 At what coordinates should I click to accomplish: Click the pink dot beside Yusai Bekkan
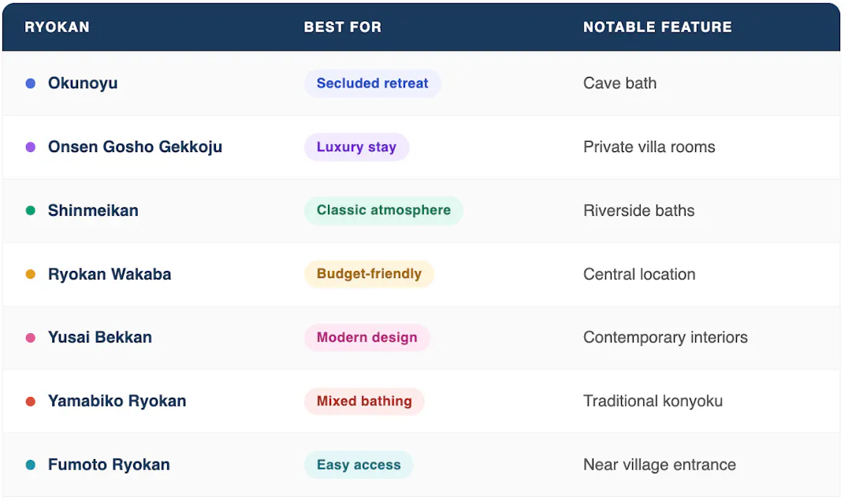click(x=31, y=338)
